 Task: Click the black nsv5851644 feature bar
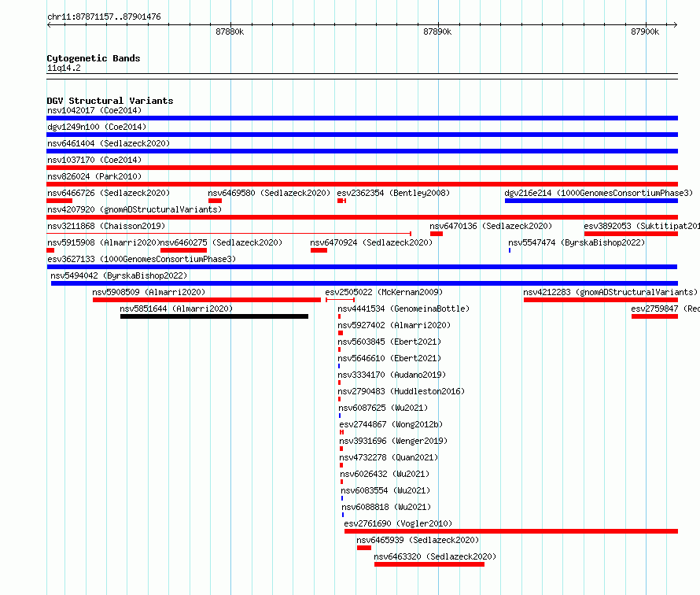214,316
